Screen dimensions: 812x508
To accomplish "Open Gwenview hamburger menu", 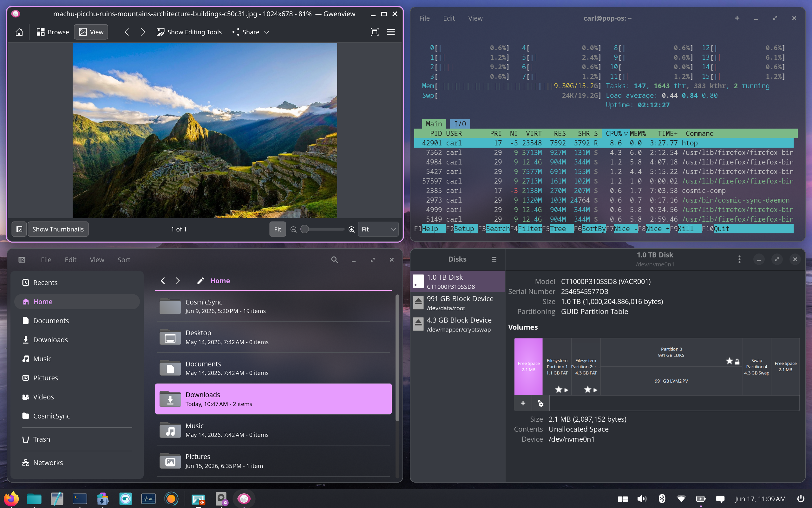I will click(391, 32).
